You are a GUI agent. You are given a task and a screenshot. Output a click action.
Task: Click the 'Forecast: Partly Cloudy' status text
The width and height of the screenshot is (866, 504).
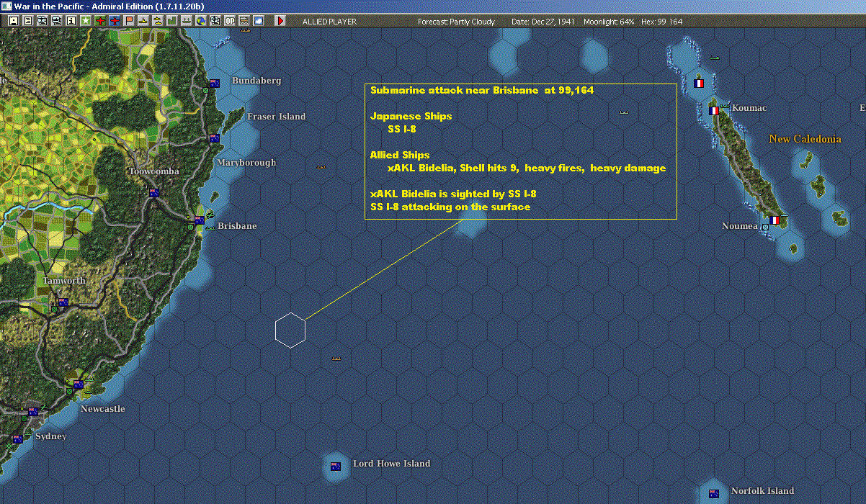pyautogui.click(x=457, y=22)
